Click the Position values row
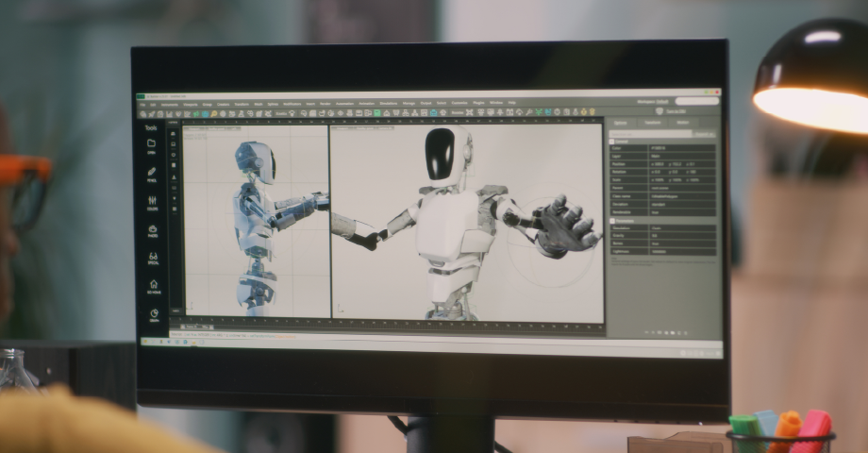Viewport: 868px width, 453px height. [682, 164]
